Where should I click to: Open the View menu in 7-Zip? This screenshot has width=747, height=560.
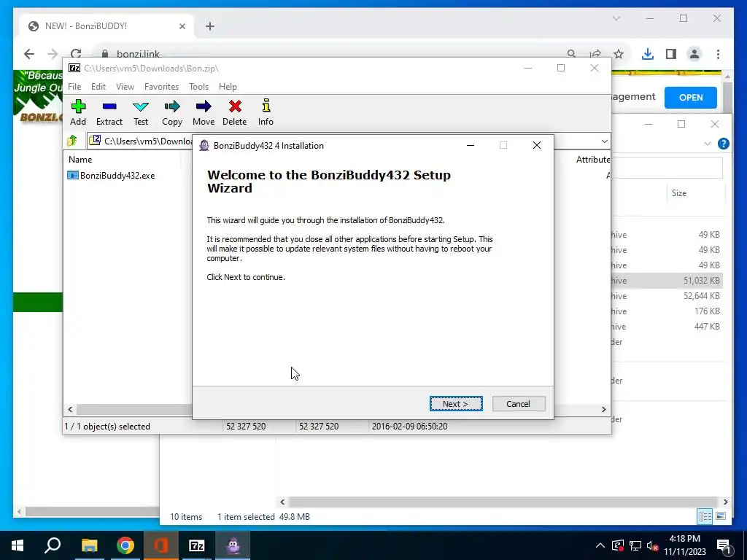pos(125,87)
